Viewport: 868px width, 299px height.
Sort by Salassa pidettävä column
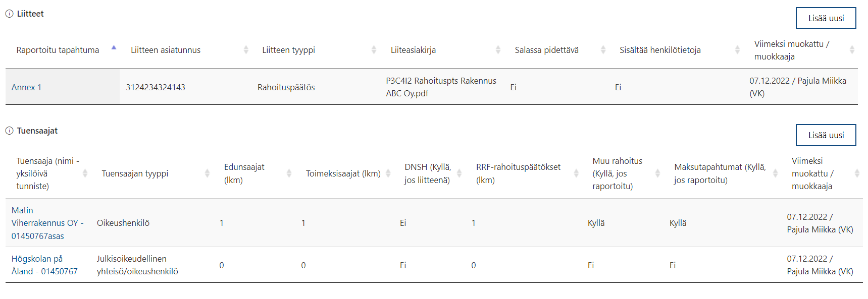(x=603, y=50)
